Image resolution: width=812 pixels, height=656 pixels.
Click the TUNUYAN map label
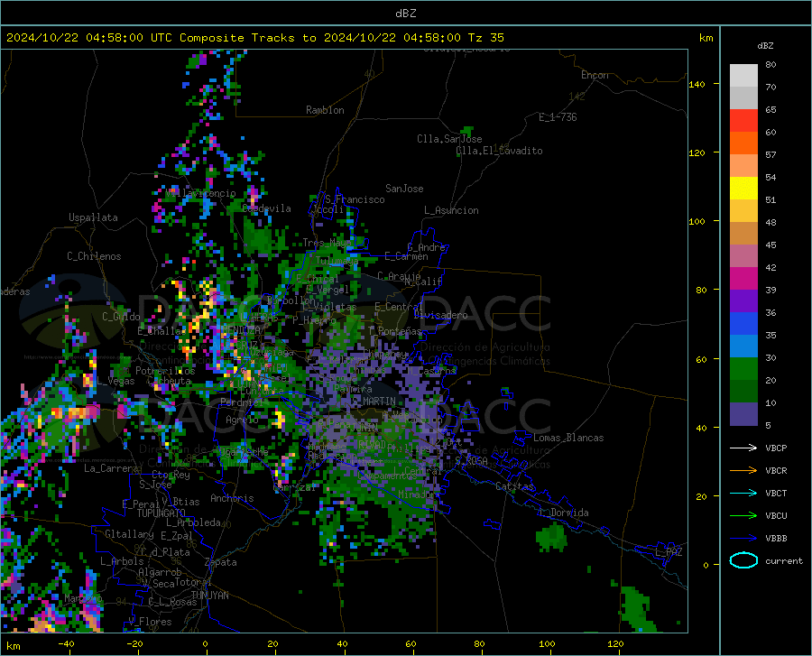tap(209, 596)
